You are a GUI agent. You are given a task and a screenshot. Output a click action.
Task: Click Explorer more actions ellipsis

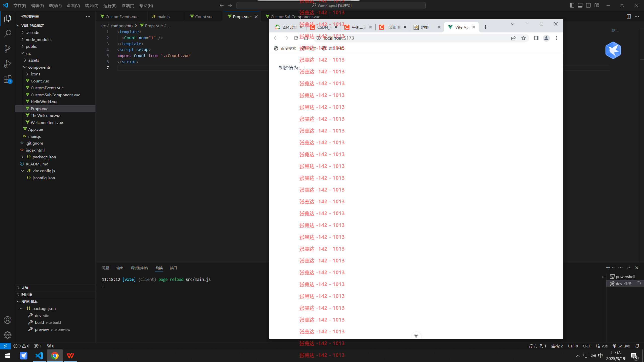[88, 17]
